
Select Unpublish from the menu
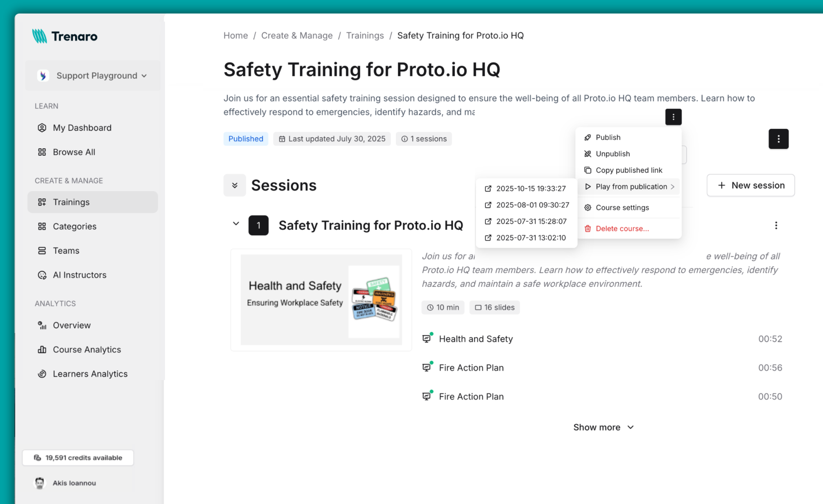click(612, 154)
